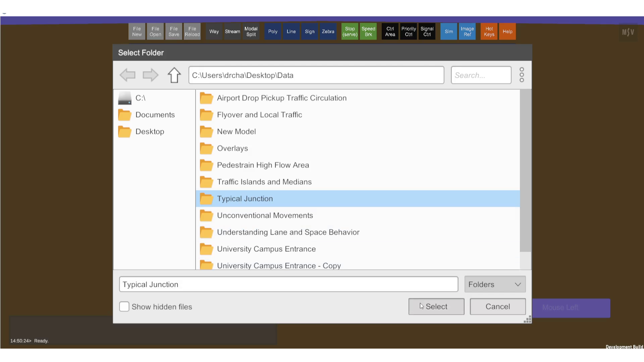Open the three-dot options menu
Screen dimensions: 644x362
coord(522,75)
